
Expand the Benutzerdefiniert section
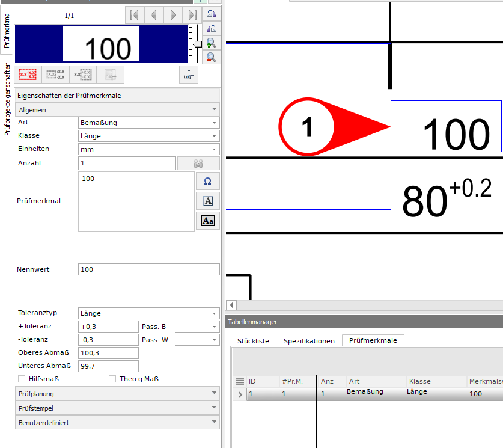click(x=117, y=423)
